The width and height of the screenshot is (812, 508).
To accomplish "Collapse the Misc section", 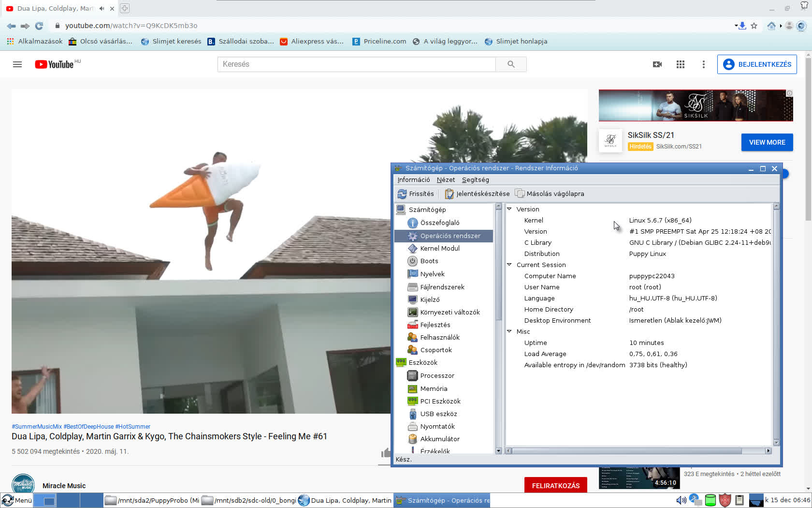I will coord(509,331).
